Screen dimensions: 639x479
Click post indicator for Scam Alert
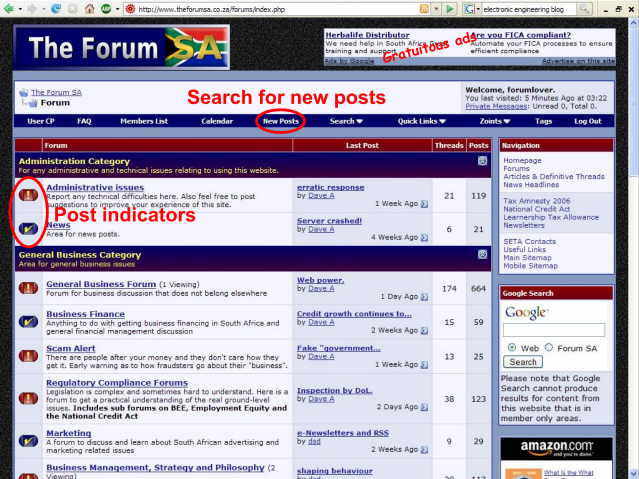(x=28, y=356)
